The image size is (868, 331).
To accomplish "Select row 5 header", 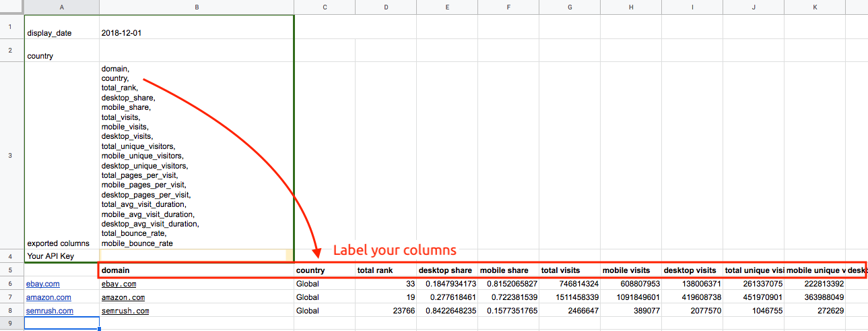I will click(x=10, y=270).
